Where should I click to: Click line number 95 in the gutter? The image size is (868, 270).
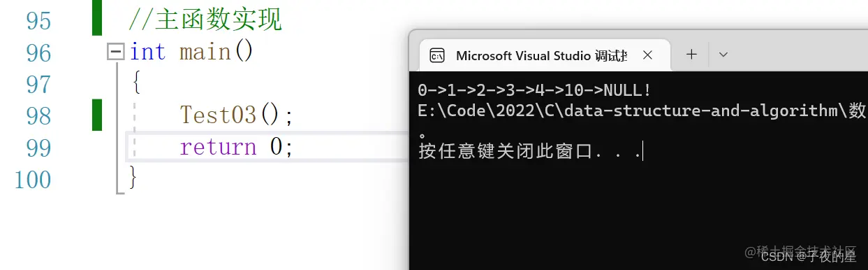point(38,20)
